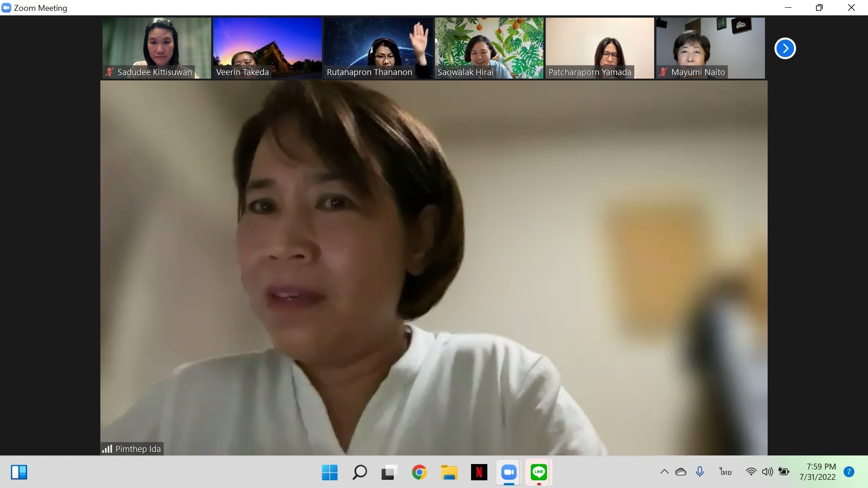Expand hidden system tray icons

[664, 472]
